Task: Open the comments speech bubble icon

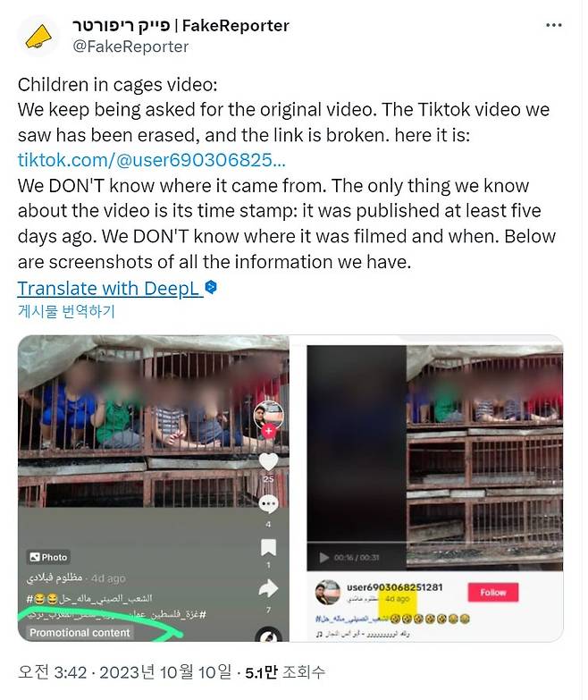Action: 269,504
